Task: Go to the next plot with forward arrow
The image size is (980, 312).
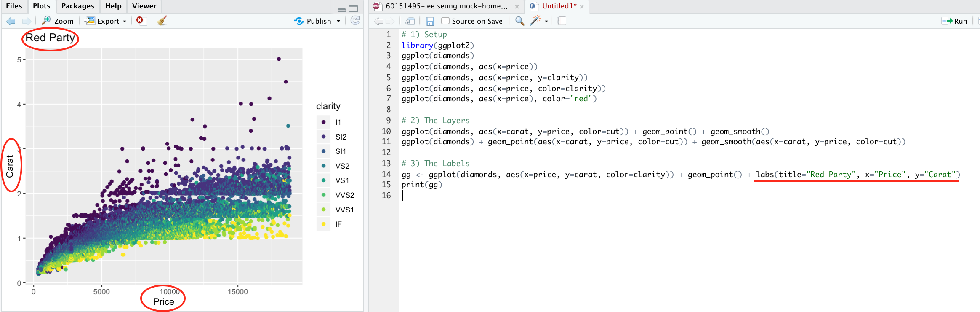Action: click(x=27, y=21)
